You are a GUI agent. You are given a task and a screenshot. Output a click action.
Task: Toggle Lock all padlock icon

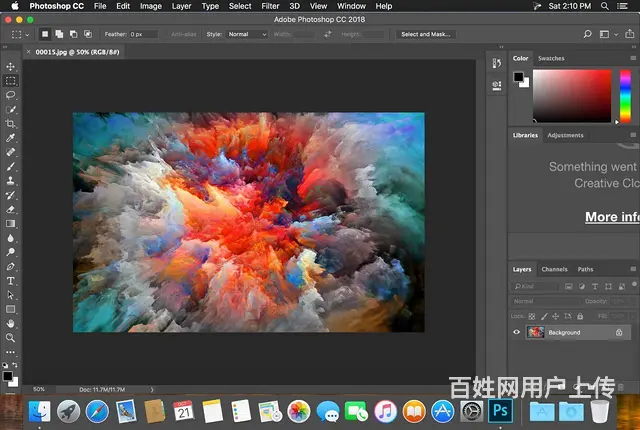pyautogui.click(x=580, y=316)
